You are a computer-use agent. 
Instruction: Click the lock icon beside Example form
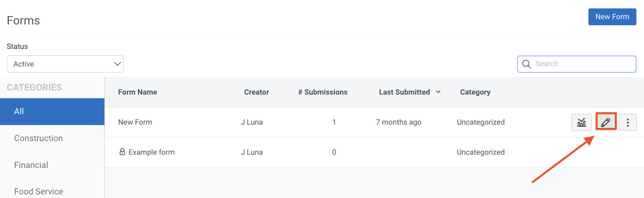tap(122, 152)
